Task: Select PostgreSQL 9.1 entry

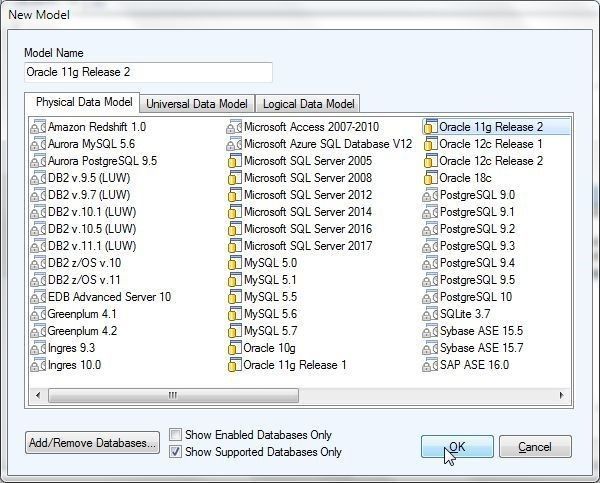Action: tap(469, 212)
